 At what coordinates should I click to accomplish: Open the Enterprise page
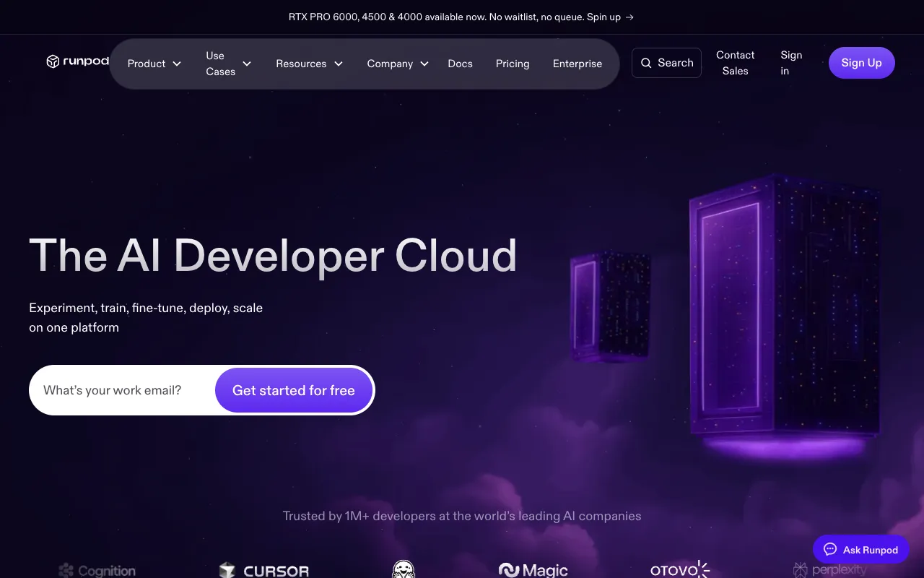[577, 64]
